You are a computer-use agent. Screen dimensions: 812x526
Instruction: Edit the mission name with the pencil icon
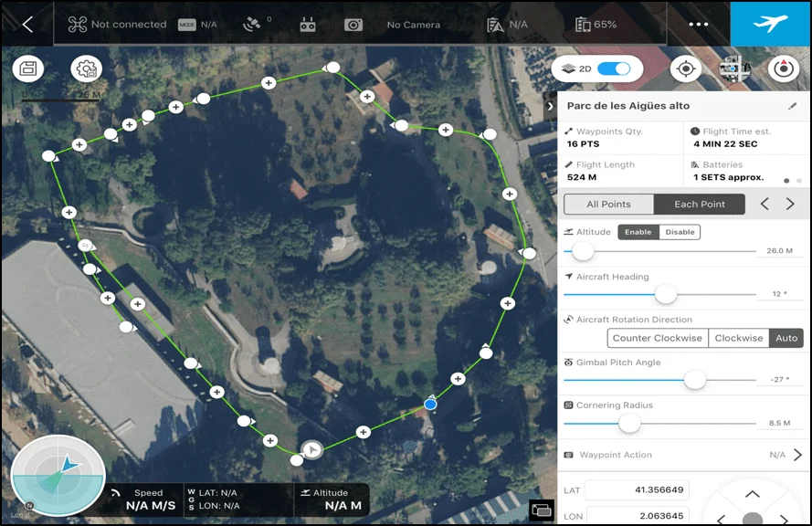point(792,106)
